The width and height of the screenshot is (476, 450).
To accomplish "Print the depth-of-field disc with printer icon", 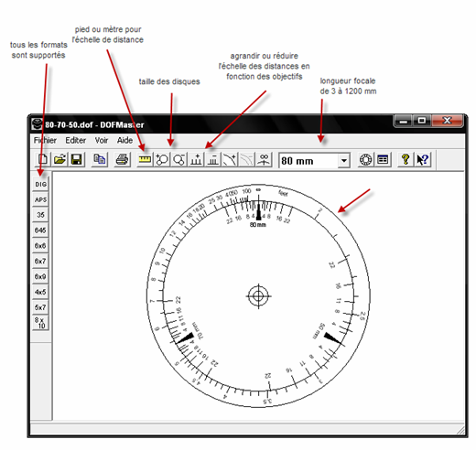I will click(122, 159).
